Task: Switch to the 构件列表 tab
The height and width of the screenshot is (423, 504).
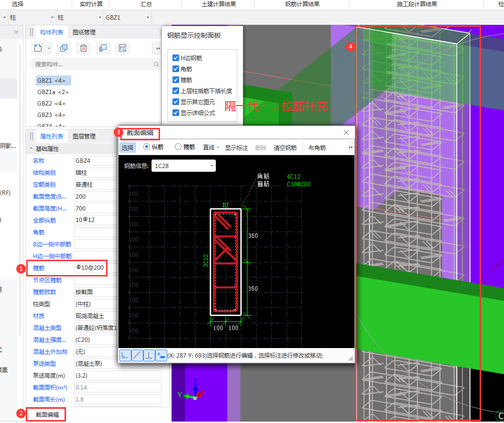Action: coord(52,32)
